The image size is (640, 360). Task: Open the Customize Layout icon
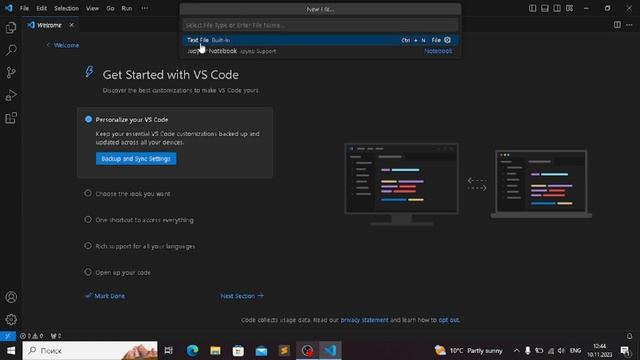click(569, 8)
